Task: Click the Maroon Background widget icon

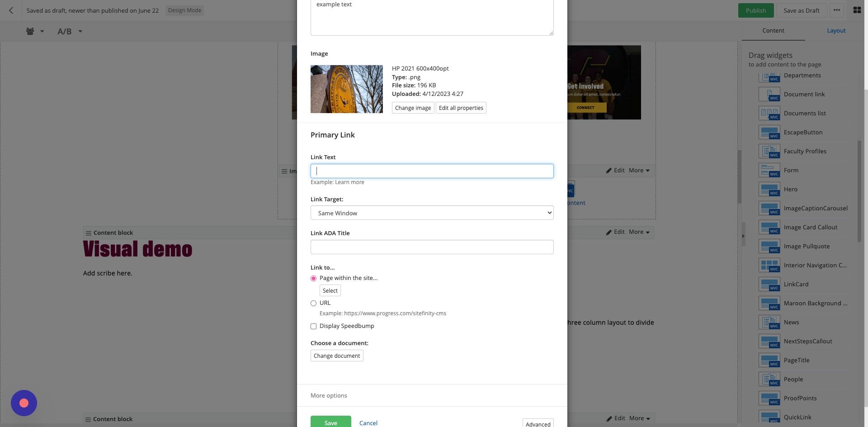Action: pos(769,303)
